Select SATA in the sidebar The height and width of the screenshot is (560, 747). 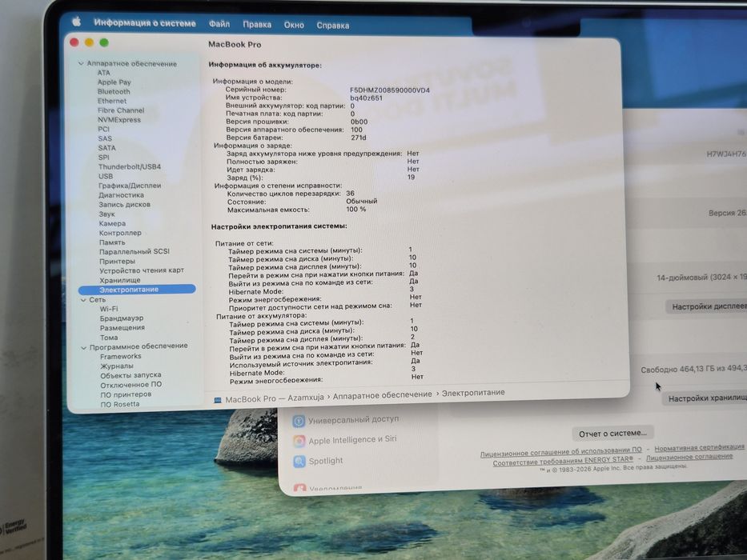pos(106,148)
